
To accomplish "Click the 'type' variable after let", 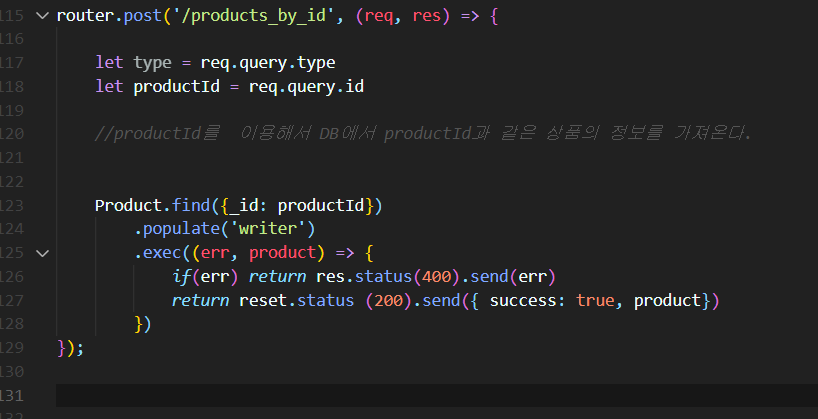I will point(152,63).
